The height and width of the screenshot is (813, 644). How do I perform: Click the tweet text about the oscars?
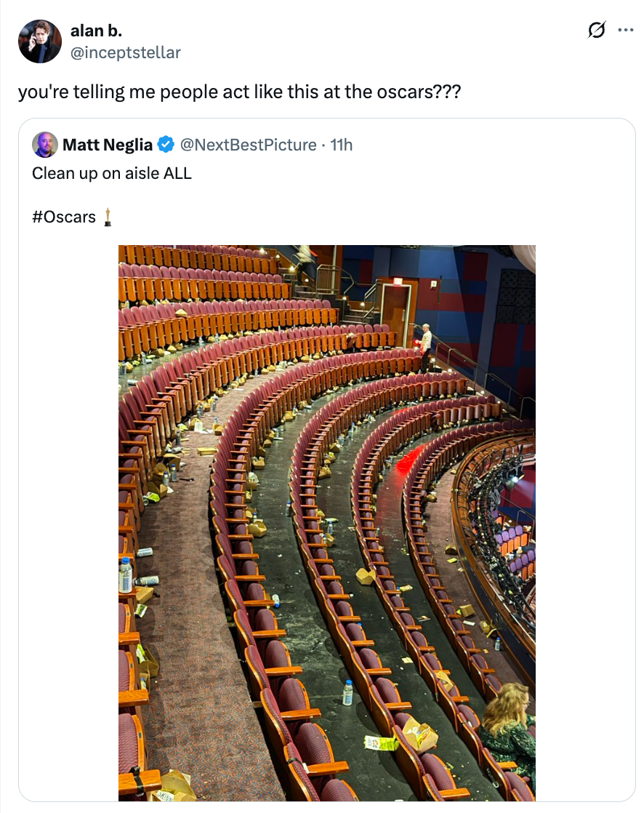[240, 92]
